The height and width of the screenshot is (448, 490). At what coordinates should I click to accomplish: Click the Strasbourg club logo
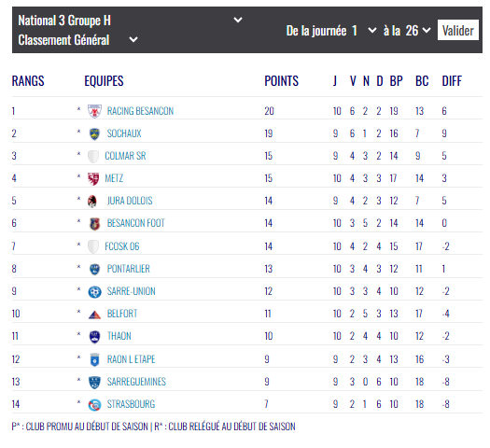click(x=94, y=405)
